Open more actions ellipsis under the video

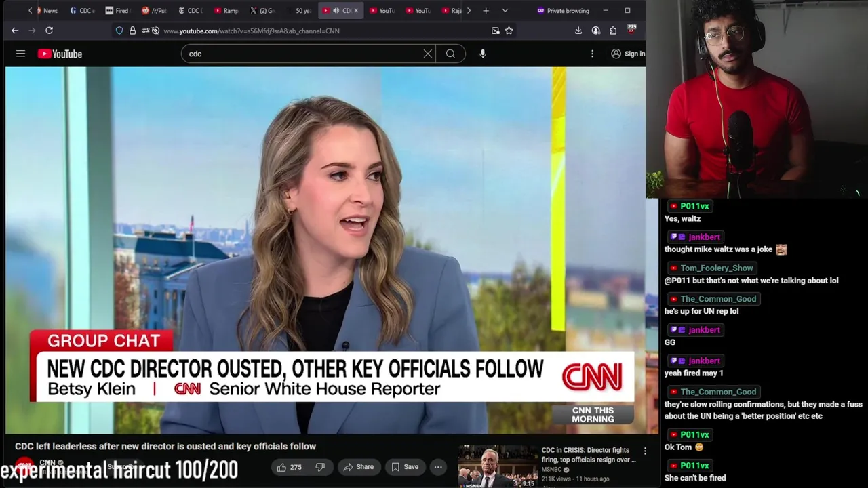tap(438, 467)
